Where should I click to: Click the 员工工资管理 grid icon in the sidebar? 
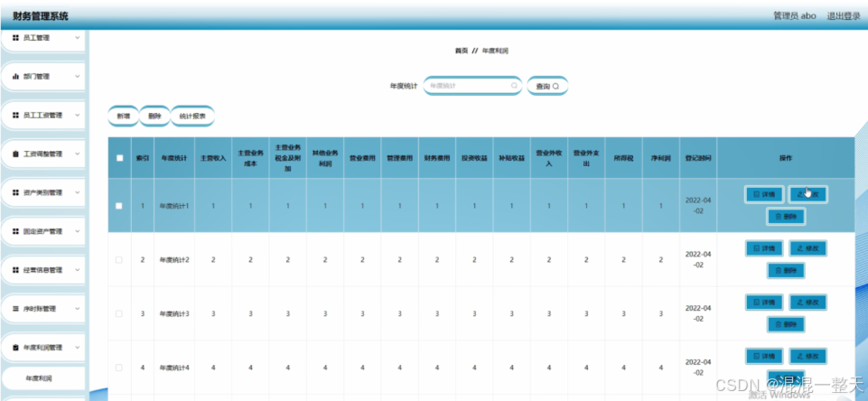pyautogui.click(x=15, y=116)
